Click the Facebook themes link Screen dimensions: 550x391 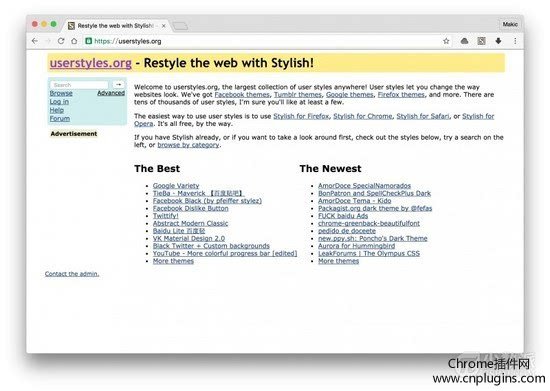click(x=242, y=95)
